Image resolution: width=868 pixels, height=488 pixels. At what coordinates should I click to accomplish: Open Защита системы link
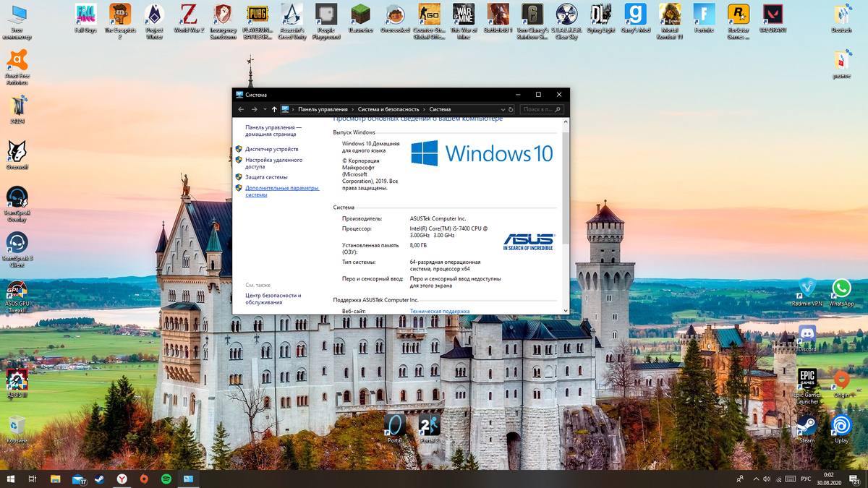tap(266, 177)
